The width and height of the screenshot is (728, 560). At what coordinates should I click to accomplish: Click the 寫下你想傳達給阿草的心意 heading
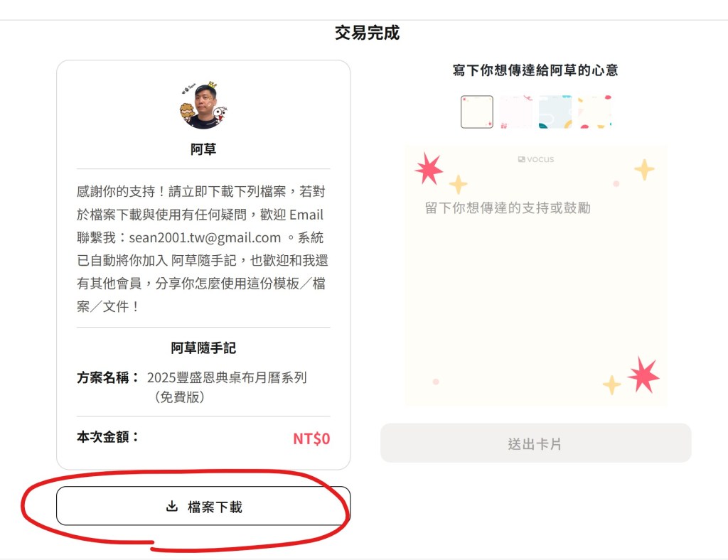pos(535,70)
